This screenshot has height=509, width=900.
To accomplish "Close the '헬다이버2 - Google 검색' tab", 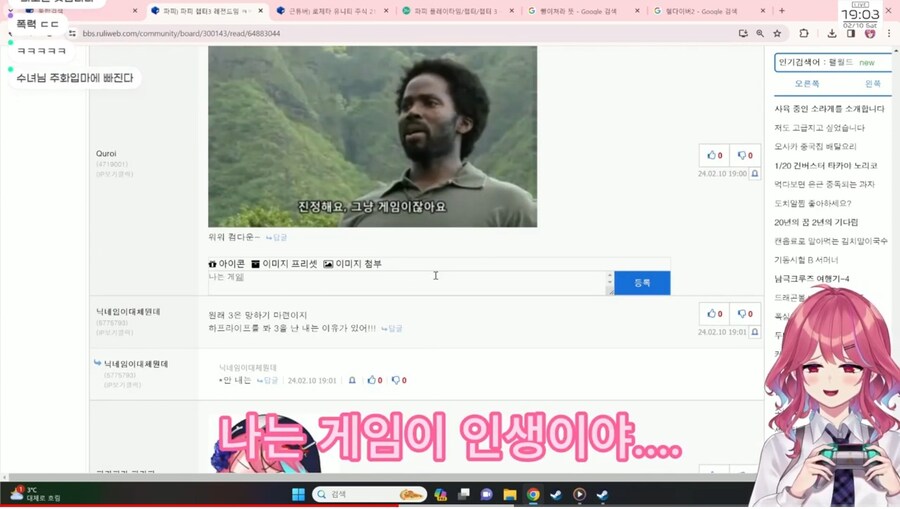I will pos(763,11).
